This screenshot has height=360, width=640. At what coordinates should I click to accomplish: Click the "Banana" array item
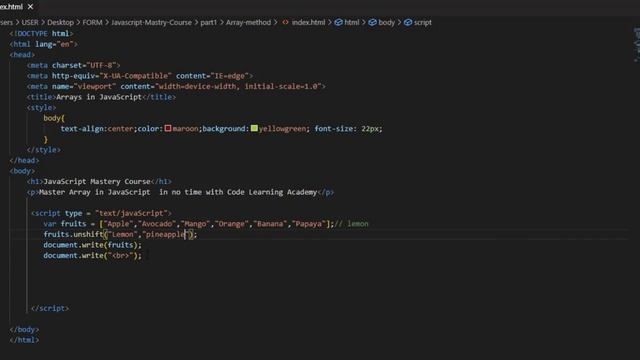pos(270,224)
